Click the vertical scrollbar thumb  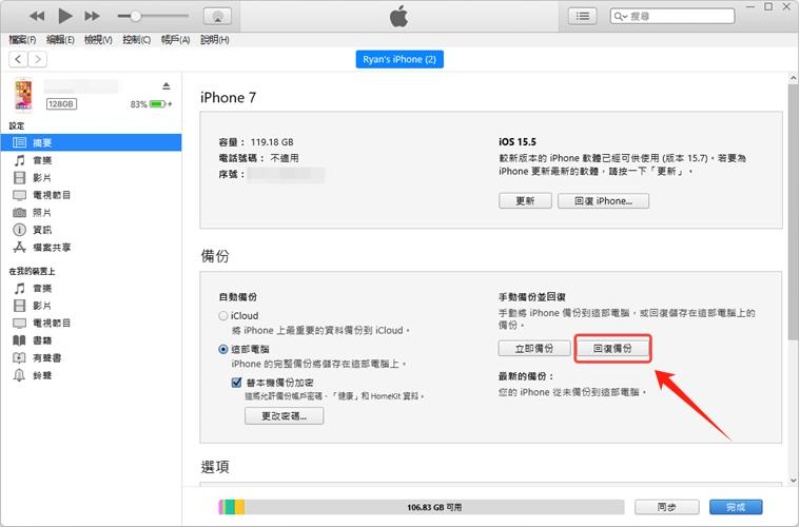(793, 212)
